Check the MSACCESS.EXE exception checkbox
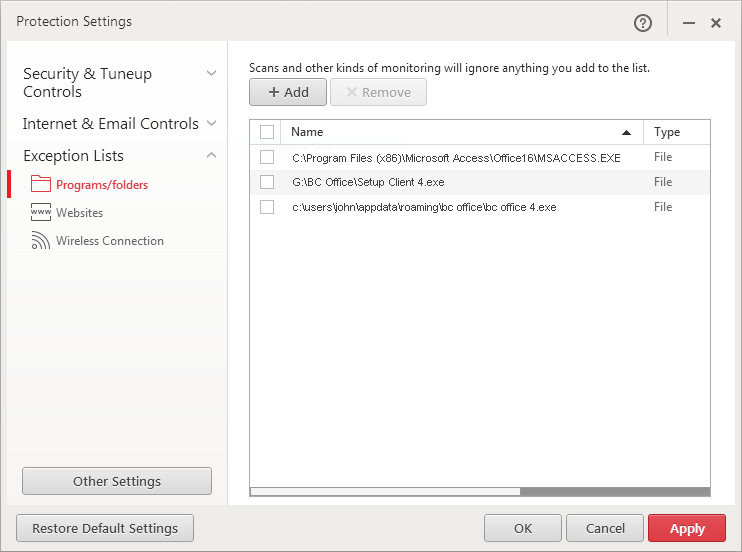 pos(267,157)
